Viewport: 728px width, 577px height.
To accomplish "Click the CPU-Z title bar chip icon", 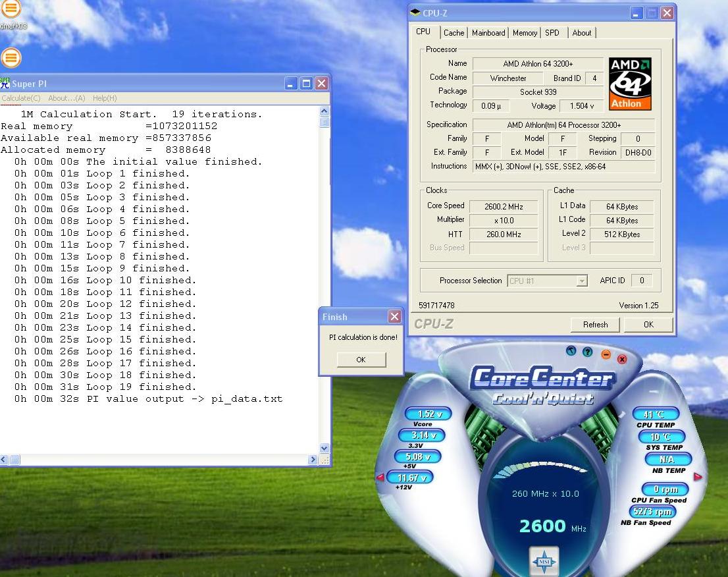I will pos(415,13).
